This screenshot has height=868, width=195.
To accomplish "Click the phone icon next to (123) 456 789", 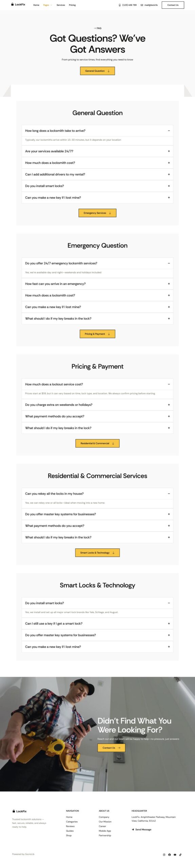I will (x=119, y=5).
